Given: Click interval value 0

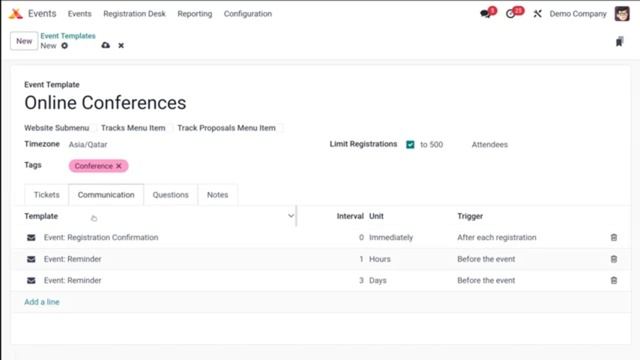Looking at the screenshot, I should (x=361, y=238).
